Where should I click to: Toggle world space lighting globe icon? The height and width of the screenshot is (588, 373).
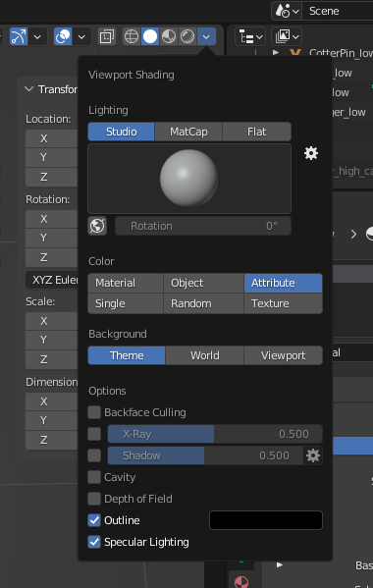(97, 226)
